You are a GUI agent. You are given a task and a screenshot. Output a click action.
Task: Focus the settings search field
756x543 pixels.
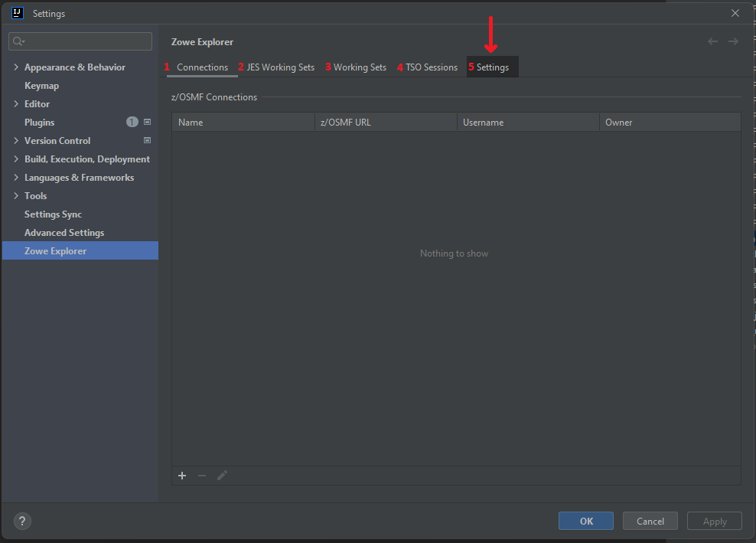pyautogui.click(x=84, y=41)
